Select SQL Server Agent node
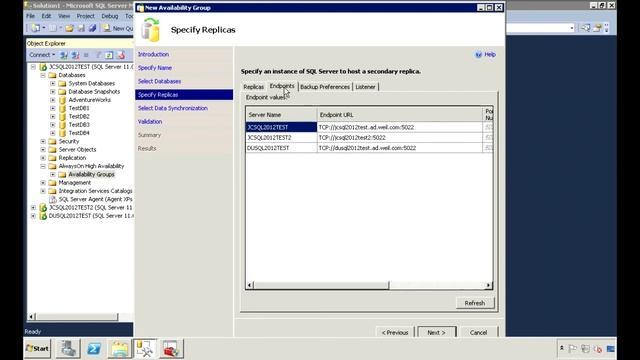This screenshot has width=640, height=360. click(96, 199)
